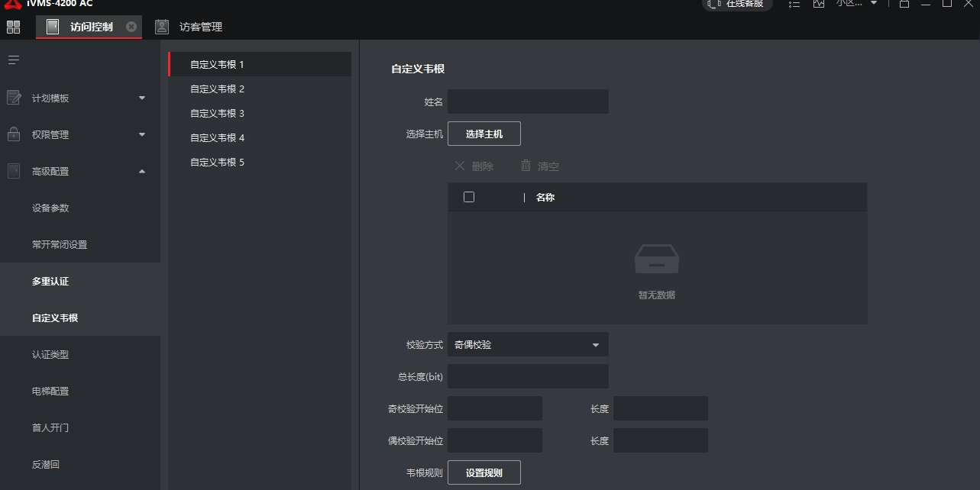This screenshot has width=980, height=490.
Task: Select 自定义韦根 3 from the list
Action: click(218, 114)
